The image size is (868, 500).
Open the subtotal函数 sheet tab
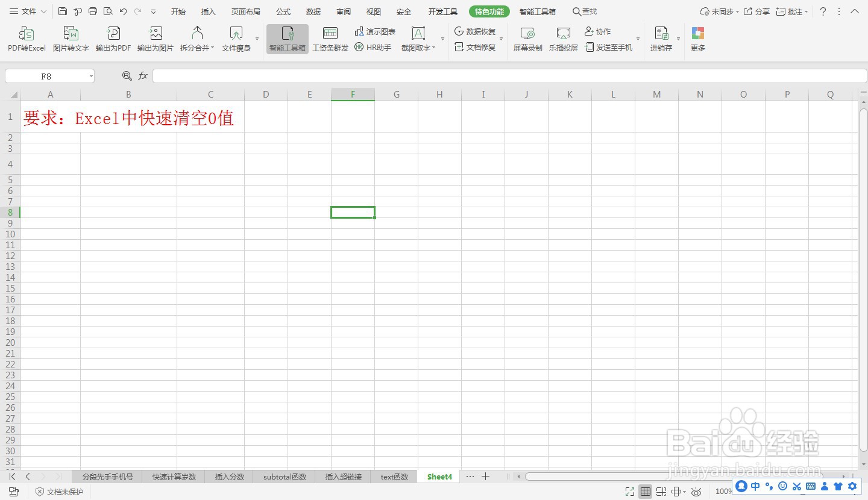point(285,477)
